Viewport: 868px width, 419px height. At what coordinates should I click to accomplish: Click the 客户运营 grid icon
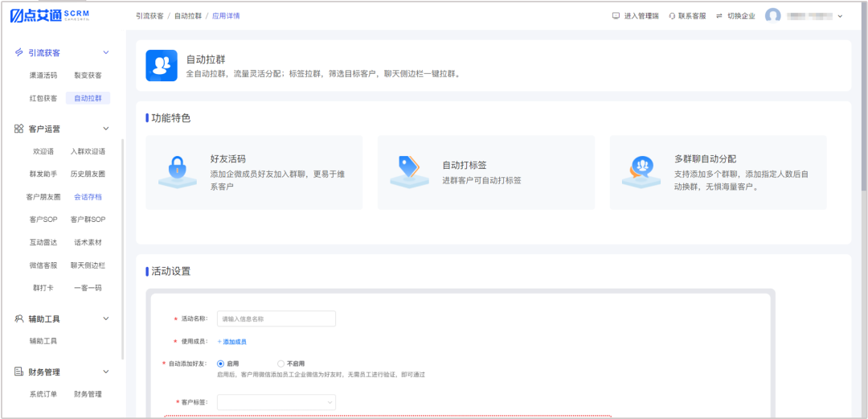18,129
